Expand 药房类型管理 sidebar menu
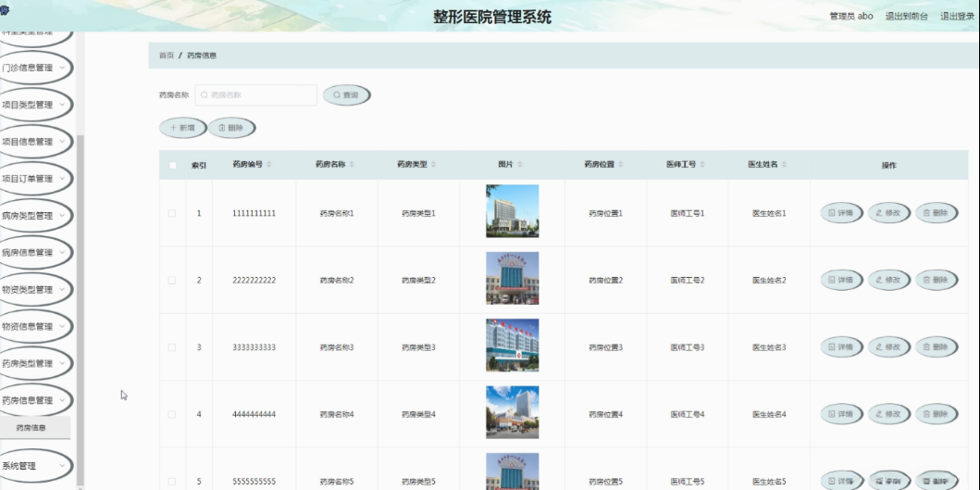The height and width of the screenshot is (490, 980). click(x=34, y=363)
